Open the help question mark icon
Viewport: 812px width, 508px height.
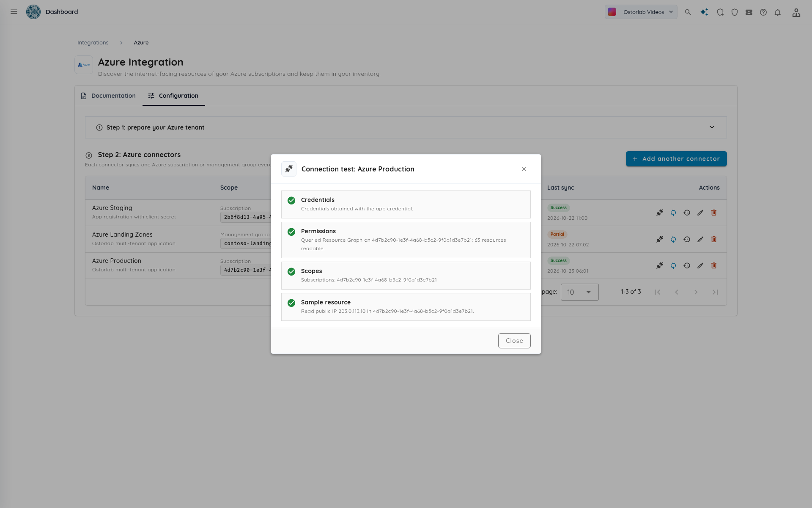tap(763, 12)
